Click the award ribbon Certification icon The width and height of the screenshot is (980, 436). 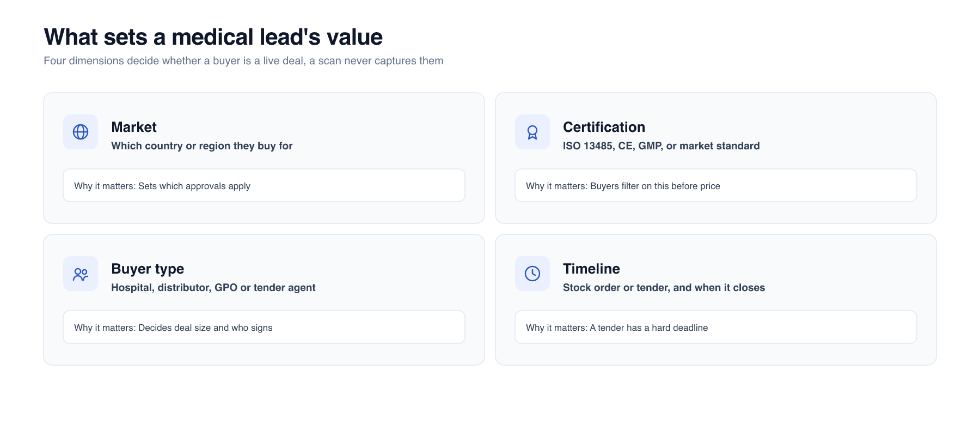point(532,132)
